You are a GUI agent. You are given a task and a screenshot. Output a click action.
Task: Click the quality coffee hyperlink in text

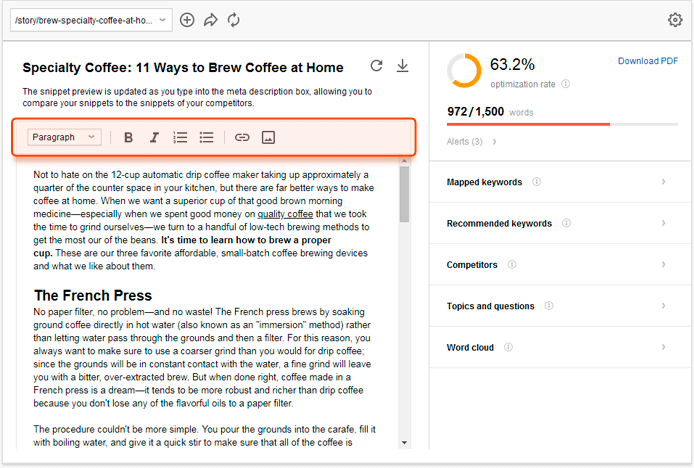click(285, 214)
